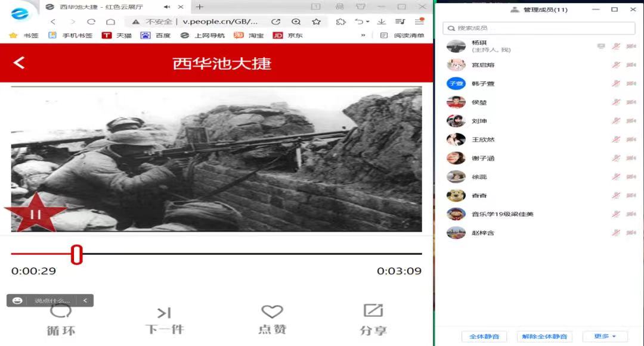The image size is (644, 346).
Task: Expand the bookmarks bar overflow chevron
Action: pos(363,35)
